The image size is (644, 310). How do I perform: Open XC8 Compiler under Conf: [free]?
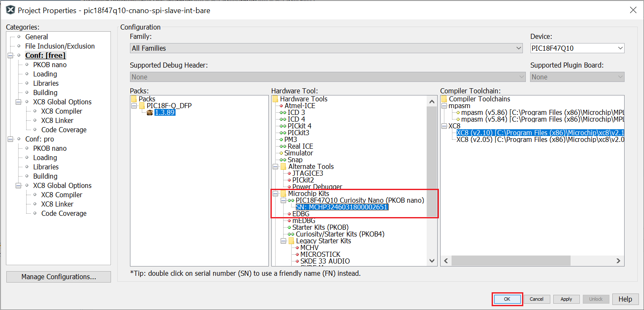[62, 111]
